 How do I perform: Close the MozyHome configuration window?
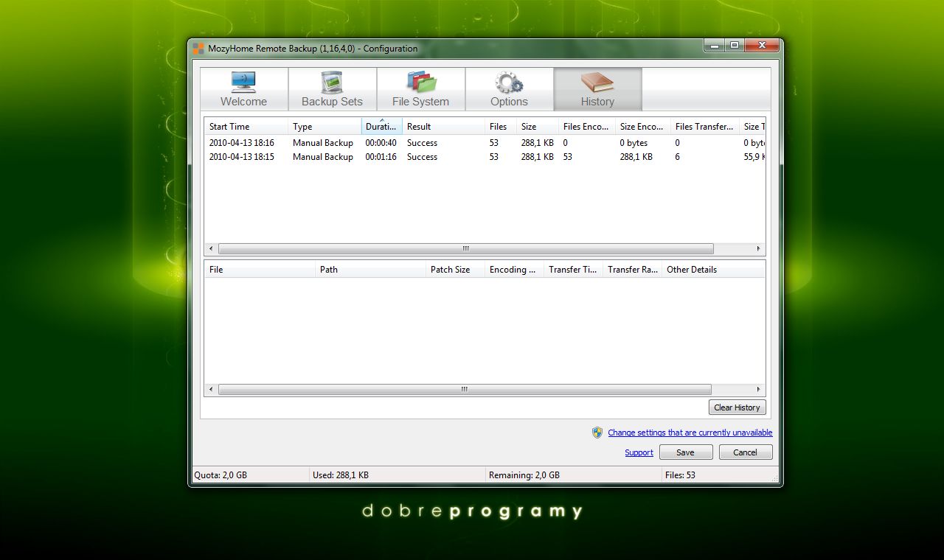[x=761, y=46]
